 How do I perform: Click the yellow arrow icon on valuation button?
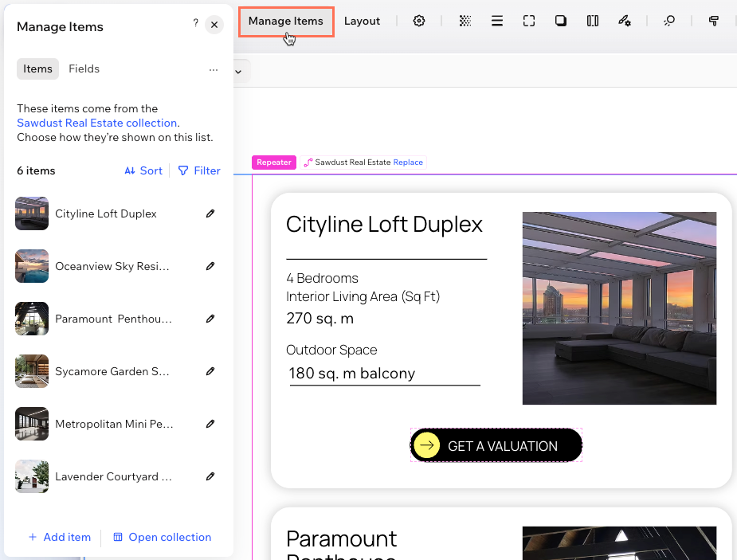pyautogui.click(x=427, y=445)
